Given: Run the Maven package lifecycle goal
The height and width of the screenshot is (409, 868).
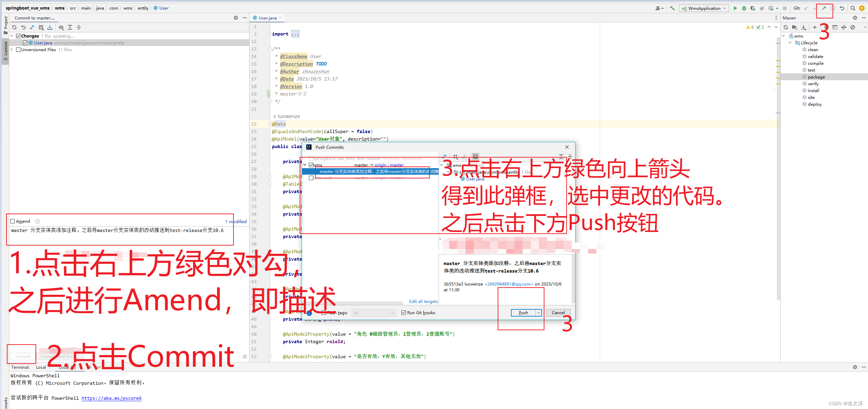Looking at the screenshot, I should tap(816, 77).
